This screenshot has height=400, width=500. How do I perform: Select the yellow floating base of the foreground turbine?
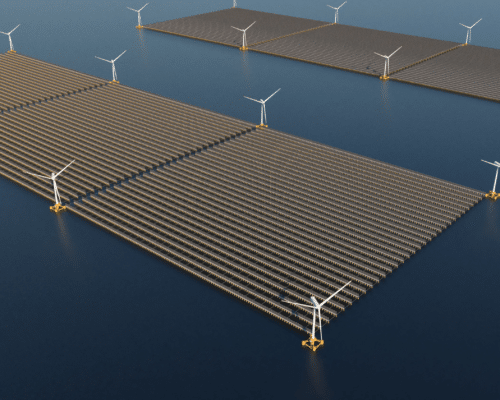pyautogui.click(x=313, y=343)
